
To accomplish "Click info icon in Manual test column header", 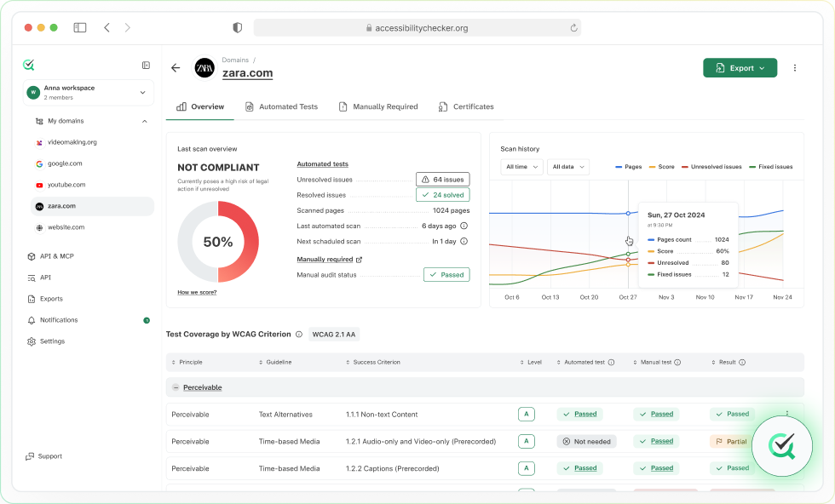I will [677, 363].
